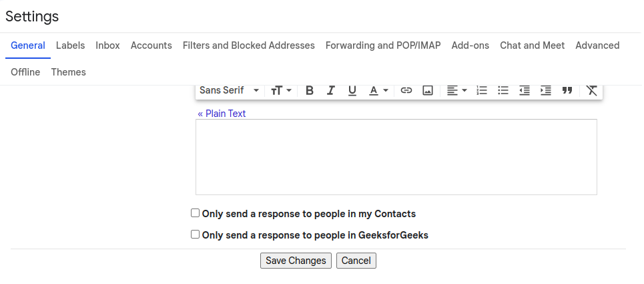Underline the selected text
This screenshot has height=284, width=644.
(x=352, y=91)
